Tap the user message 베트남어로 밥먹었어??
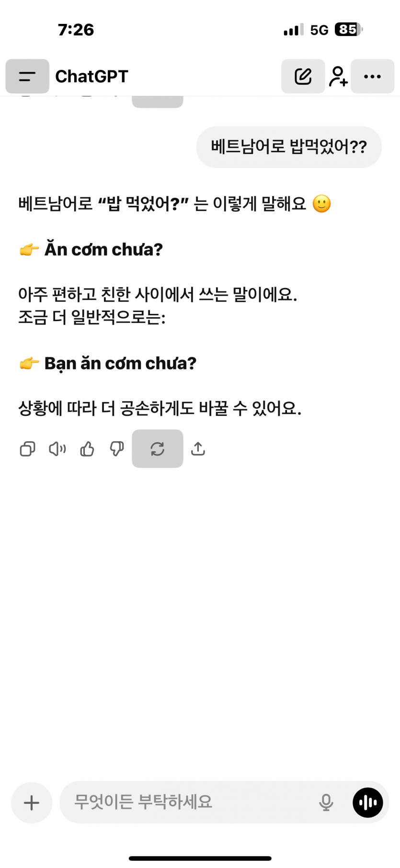Viewport: 400px width, 868px height. [289, 147]
